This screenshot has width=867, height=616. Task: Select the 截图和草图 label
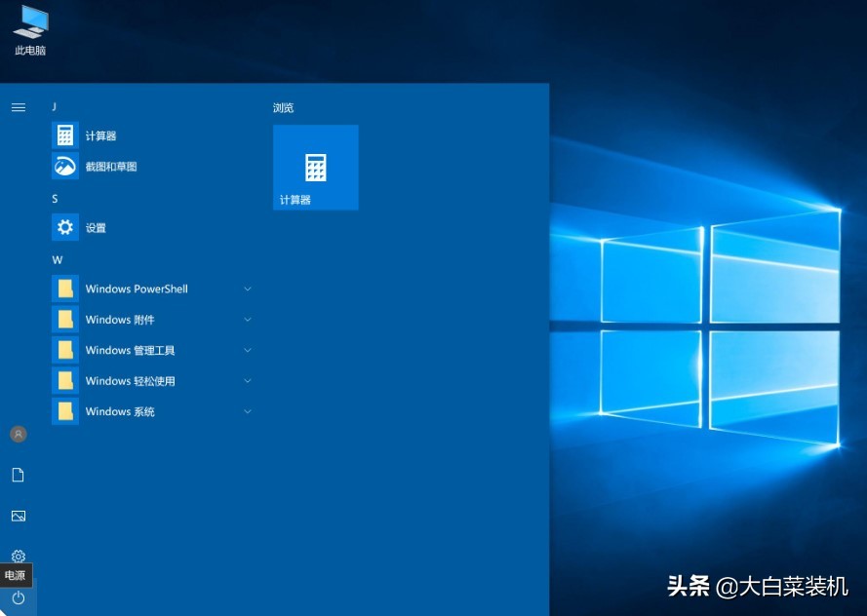coord(111,167)
